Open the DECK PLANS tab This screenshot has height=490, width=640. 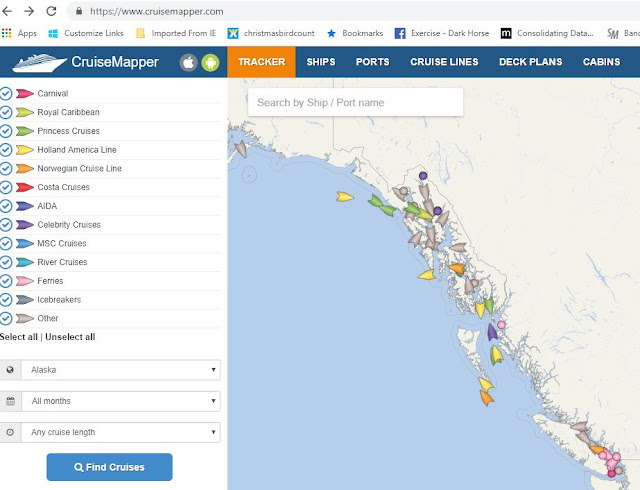pyautogui.click(x=531, y=62)
